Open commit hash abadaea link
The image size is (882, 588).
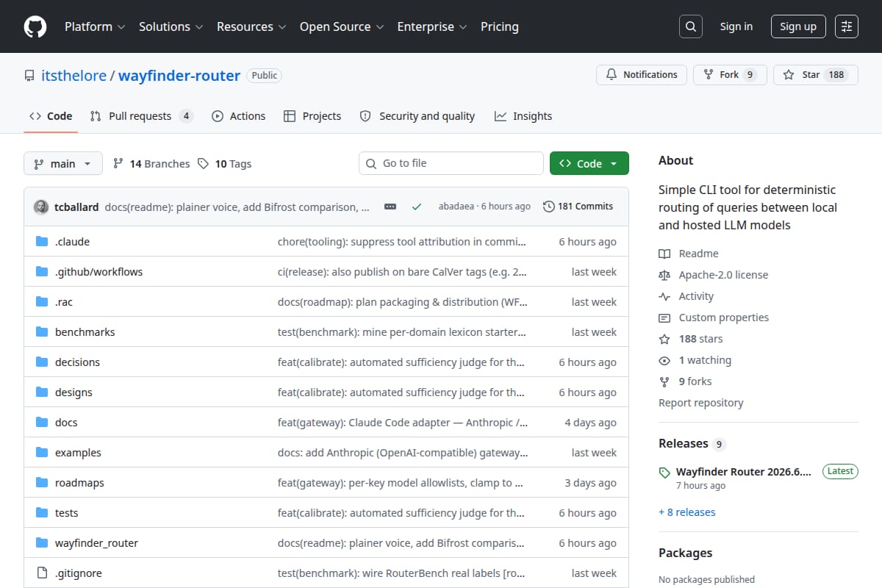[x=456, y=207]
